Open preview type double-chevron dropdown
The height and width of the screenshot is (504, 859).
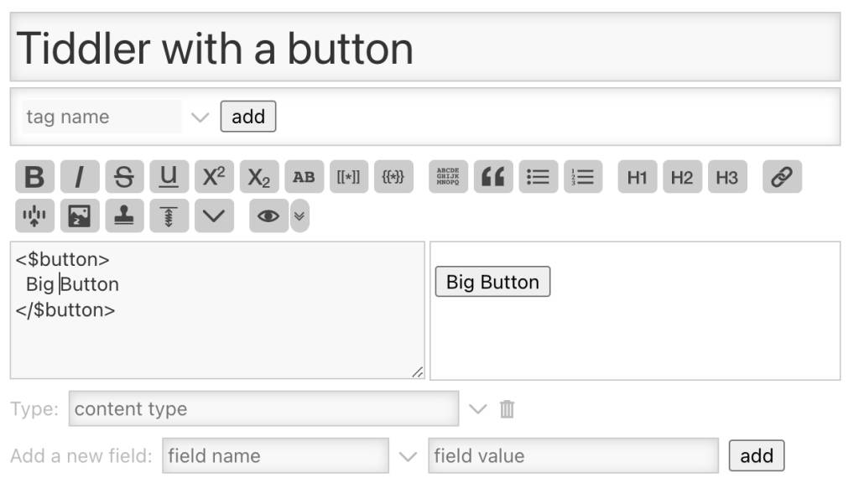pos(299,216)
